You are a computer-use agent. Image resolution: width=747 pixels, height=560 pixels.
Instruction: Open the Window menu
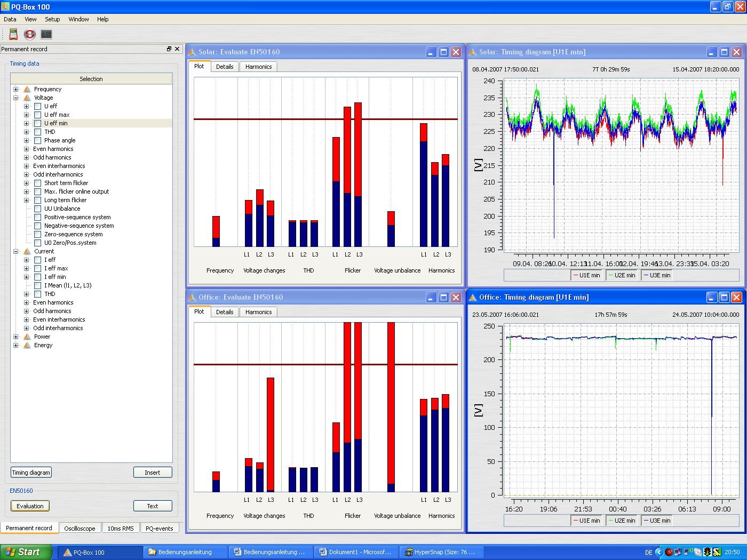pyautogui.click(x=78, y=19)
